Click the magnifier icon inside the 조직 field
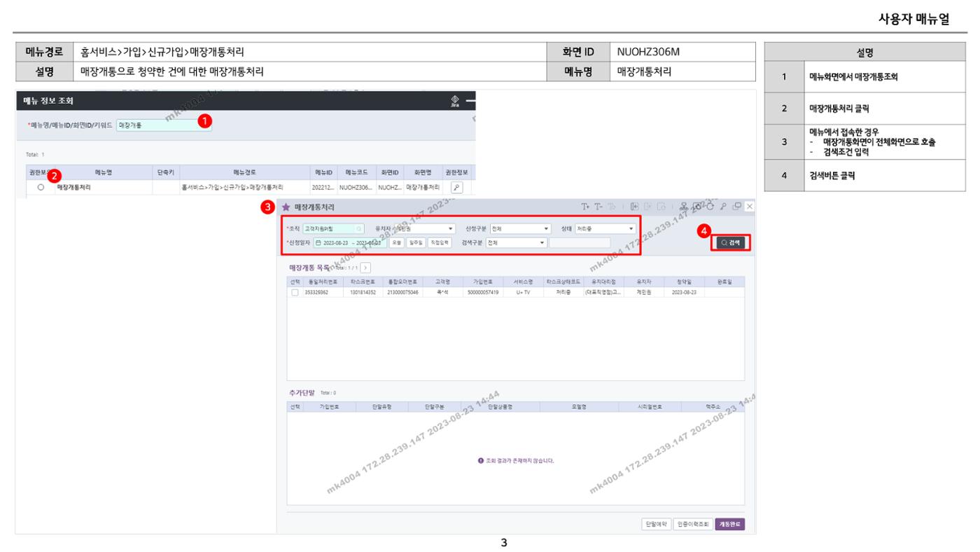980x552 pixels. [358, 228]
